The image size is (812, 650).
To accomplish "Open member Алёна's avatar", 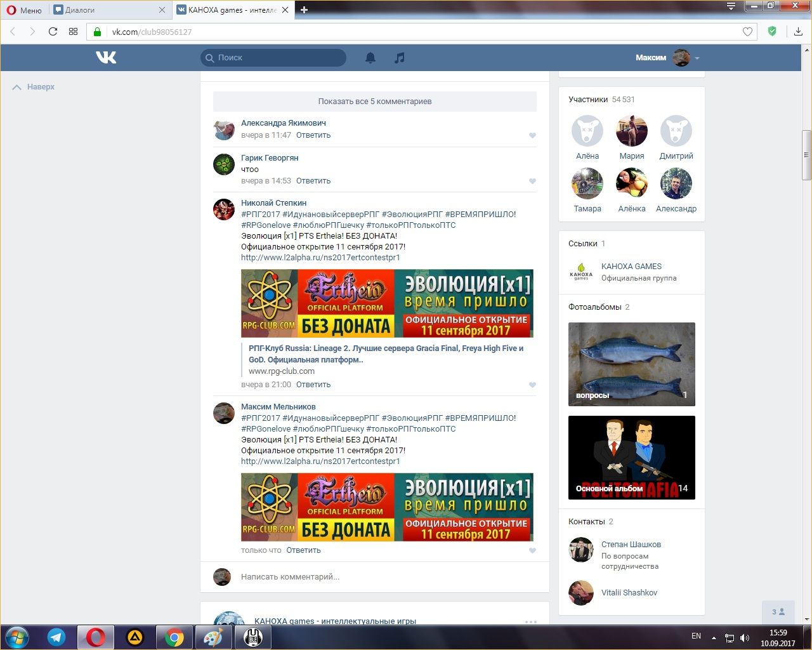I will [x=587, y=131].
